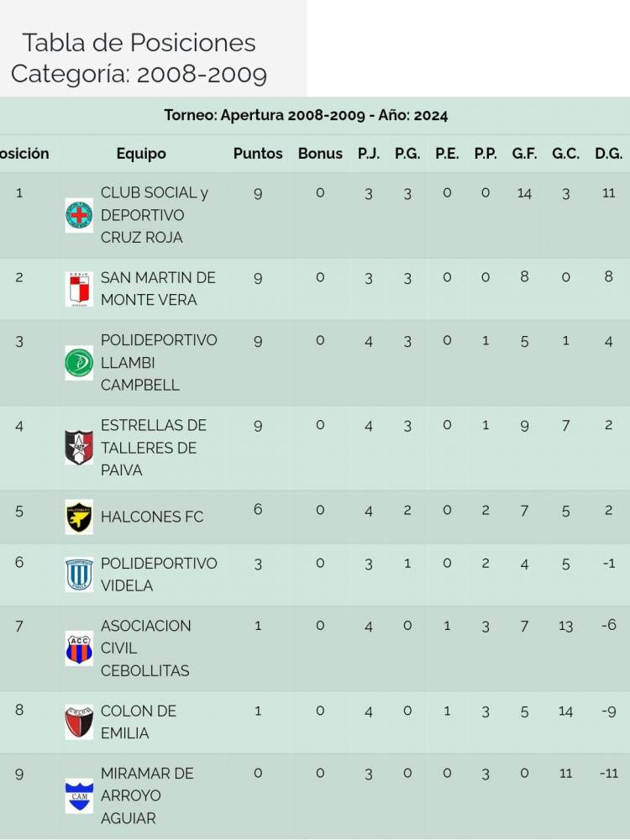The height and width of the screenshot is (840, 630).
Task: Open the HALCONES FC team name
Action: click(152, 517)
